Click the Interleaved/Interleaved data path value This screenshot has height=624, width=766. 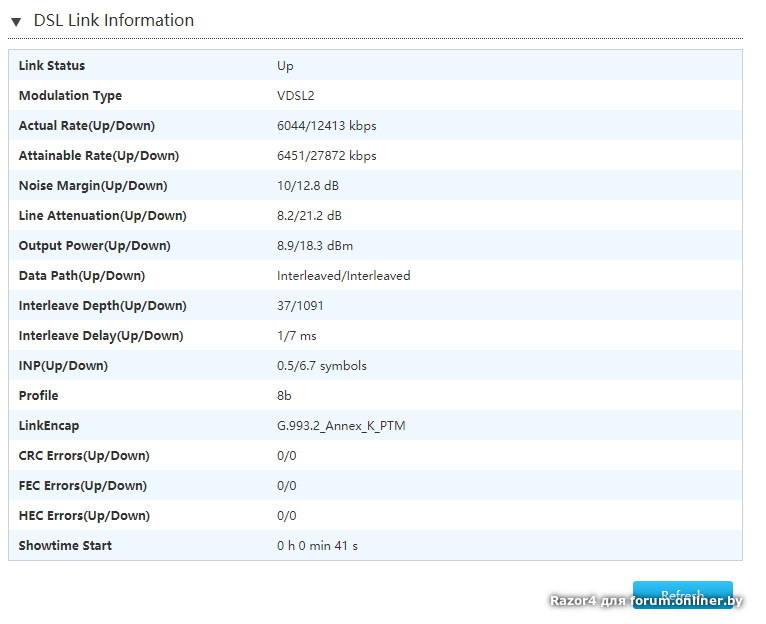tap(343, 276)
